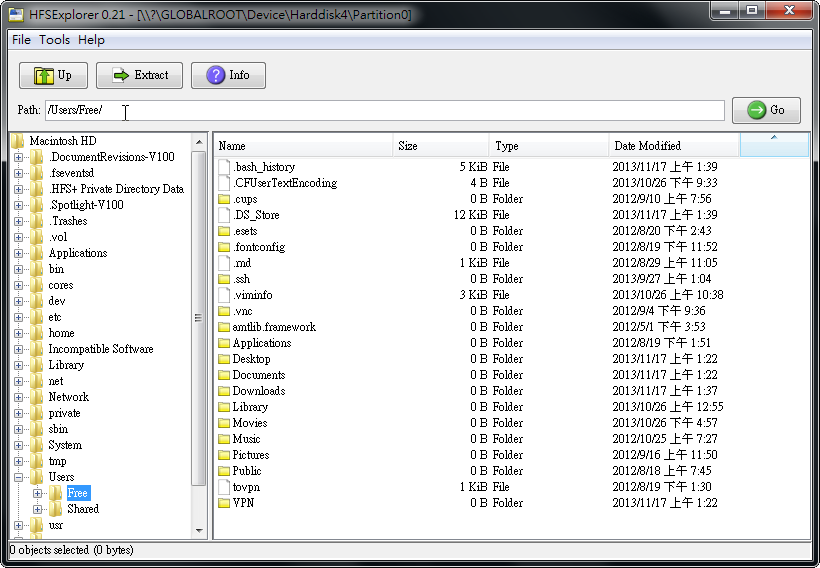Open the Tools menu
820x568 pixels.
pyautogui.click(x=54, y=40)
